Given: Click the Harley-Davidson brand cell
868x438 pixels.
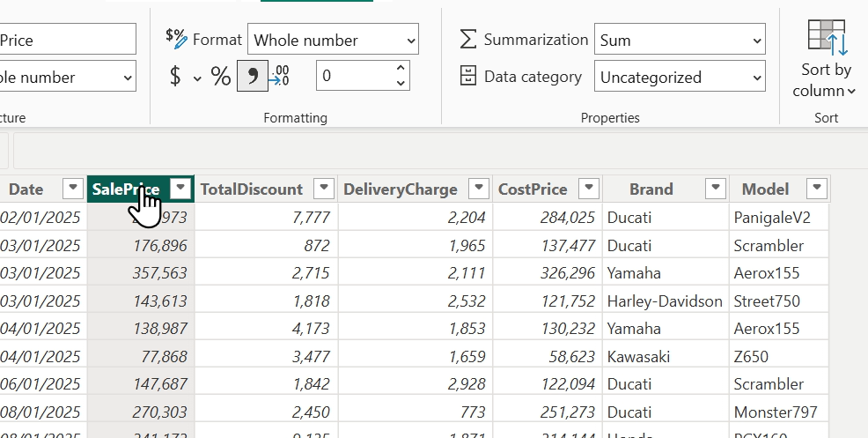Looking at the screenshot, I should 665,301.
